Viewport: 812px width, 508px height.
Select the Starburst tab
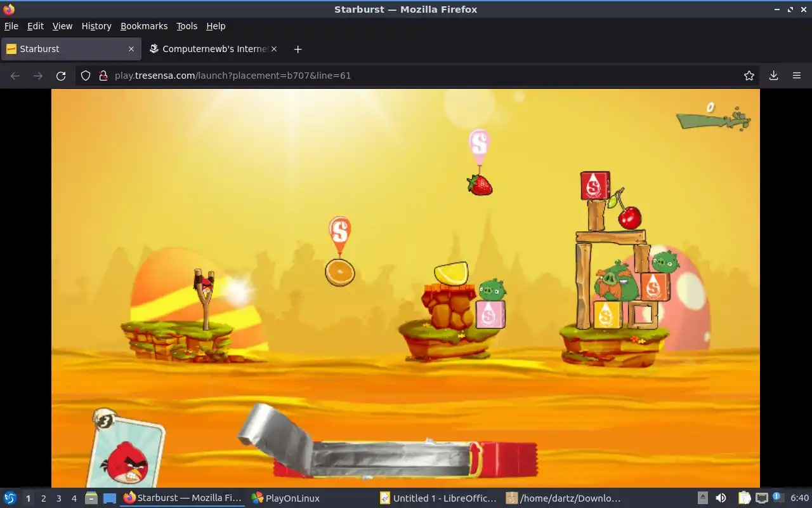pos(71,49)
